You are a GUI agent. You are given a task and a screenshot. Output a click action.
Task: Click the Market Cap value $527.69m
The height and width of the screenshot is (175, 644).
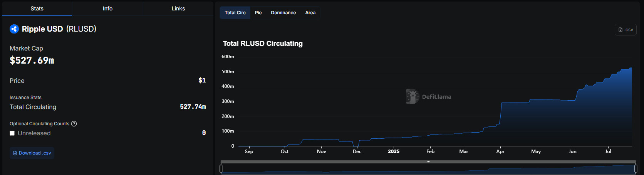click(x=32, y=61)
